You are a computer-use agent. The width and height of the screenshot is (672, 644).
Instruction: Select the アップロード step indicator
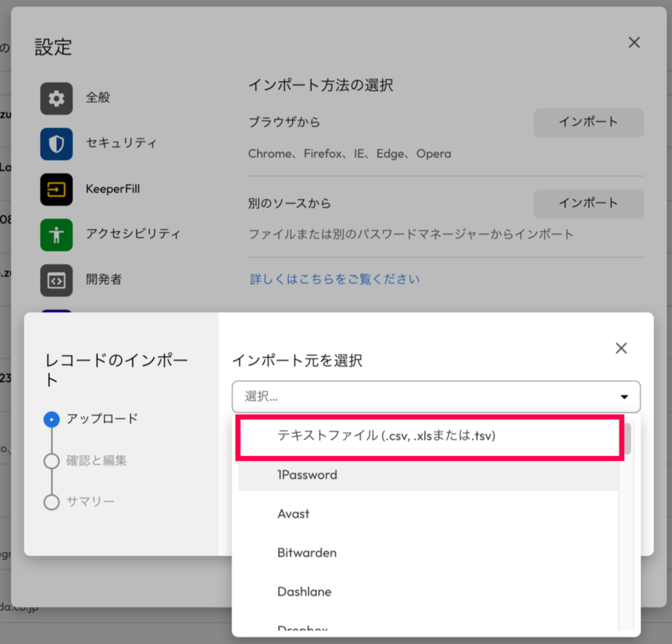[51, 419]
